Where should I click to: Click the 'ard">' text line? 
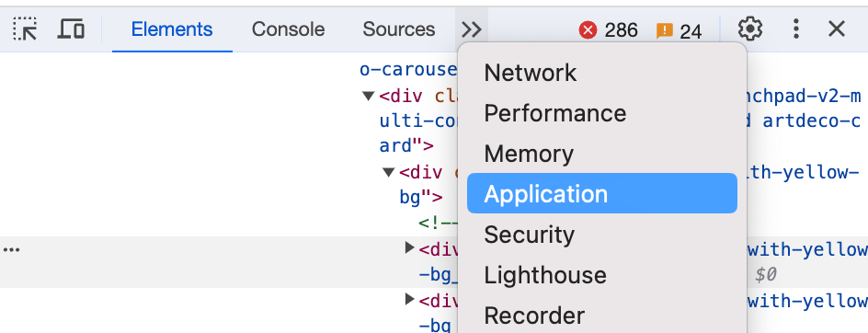(x=406, y=146)
